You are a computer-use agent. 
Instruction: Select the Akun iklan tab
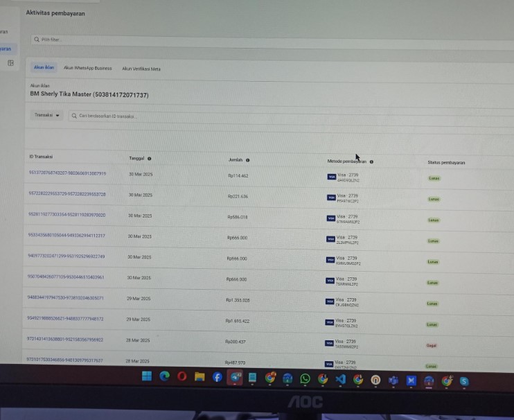(x=42, y=68)
